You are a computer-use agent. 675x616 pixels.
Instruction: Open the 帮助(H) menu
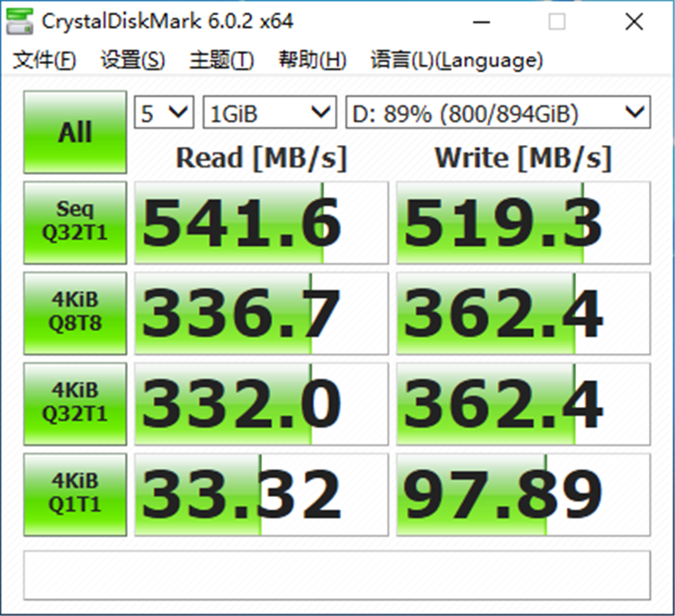point(312,59)
